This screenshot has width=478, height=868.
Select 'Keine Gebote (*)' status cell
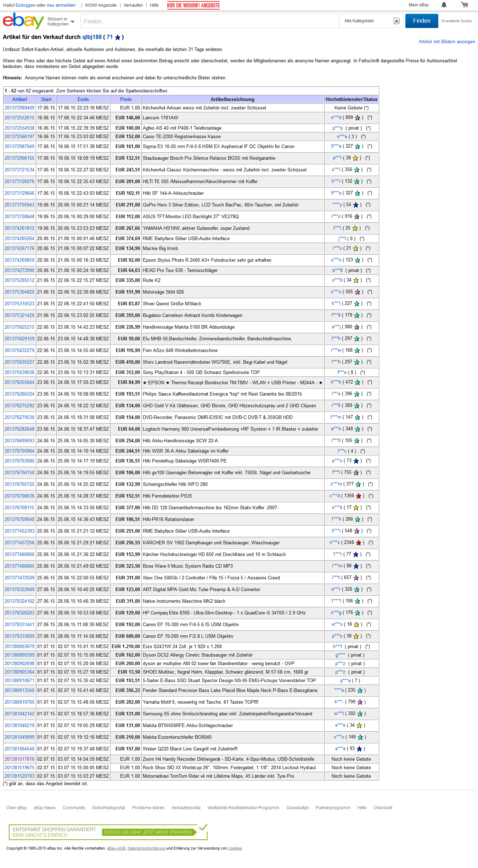click(x=352, y=108)
